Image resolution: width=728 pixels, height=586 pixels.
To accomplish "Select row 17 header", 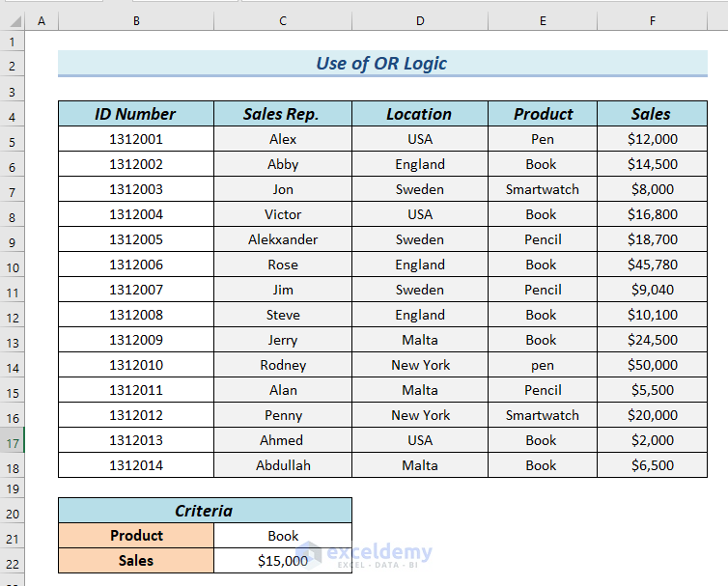I will tap(13, 440).
